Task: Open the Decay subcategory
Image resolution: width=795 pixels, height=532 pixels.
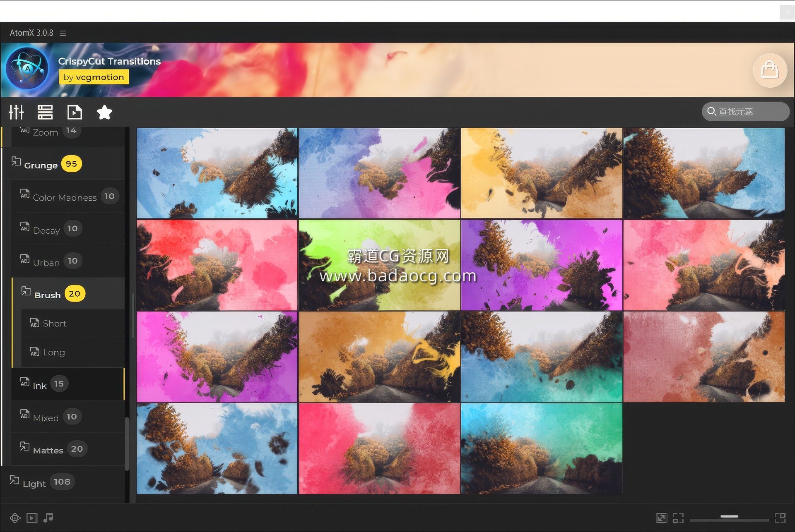Action: (68, 229)
